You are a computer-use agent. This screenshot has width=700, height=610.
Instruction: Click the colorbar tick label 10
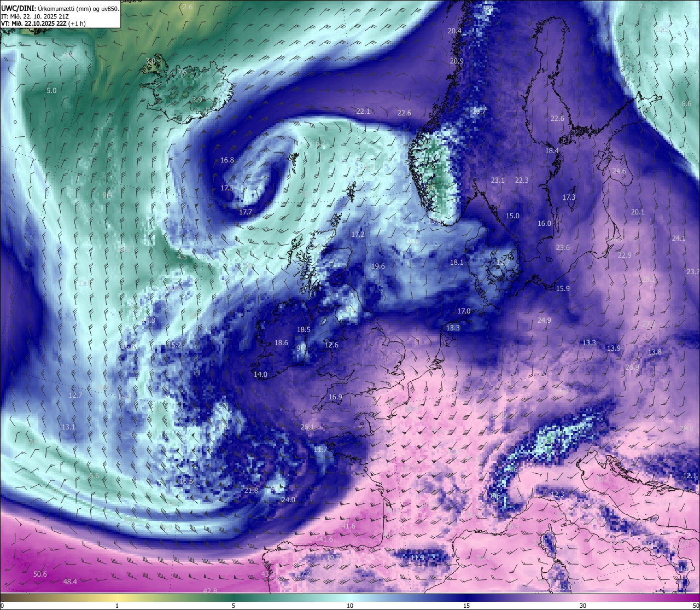pyautogui.click(x=350, y=606)
